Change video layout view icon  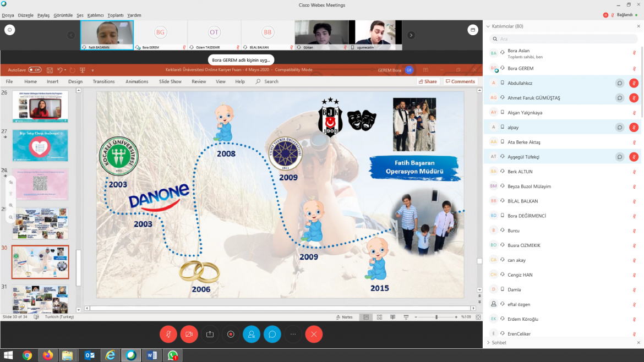(473, 30)
